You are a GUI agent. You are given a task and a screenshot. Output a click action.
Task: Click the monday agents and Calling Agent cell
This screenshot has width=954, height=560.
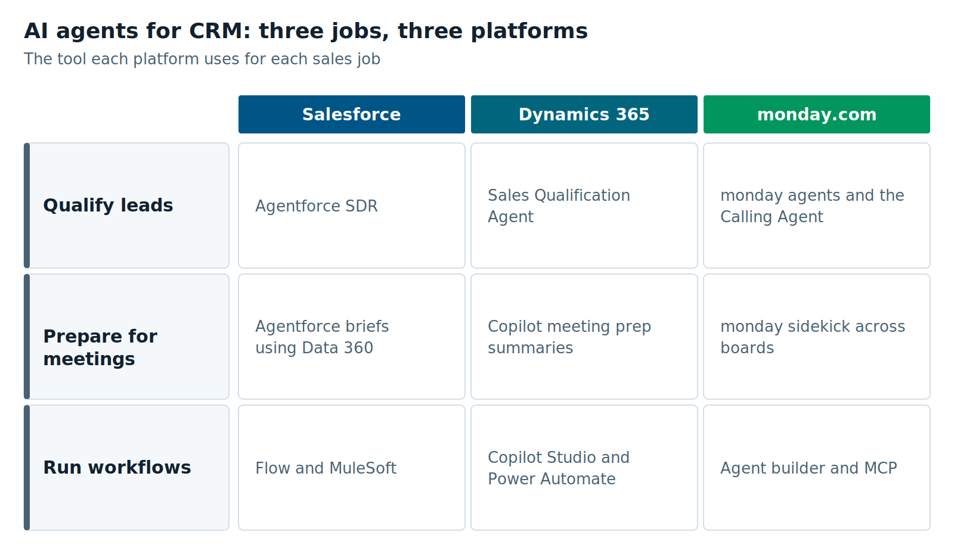817,206
